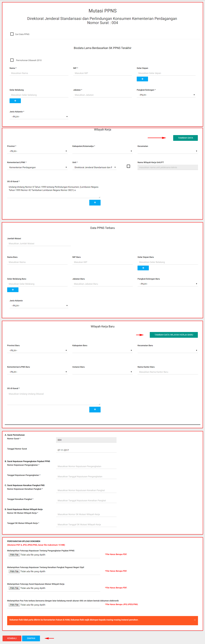This screenshot has width=205, height=644.
Task: Click the plus under Gelar Depan Baru
Action: coord(143,268)
